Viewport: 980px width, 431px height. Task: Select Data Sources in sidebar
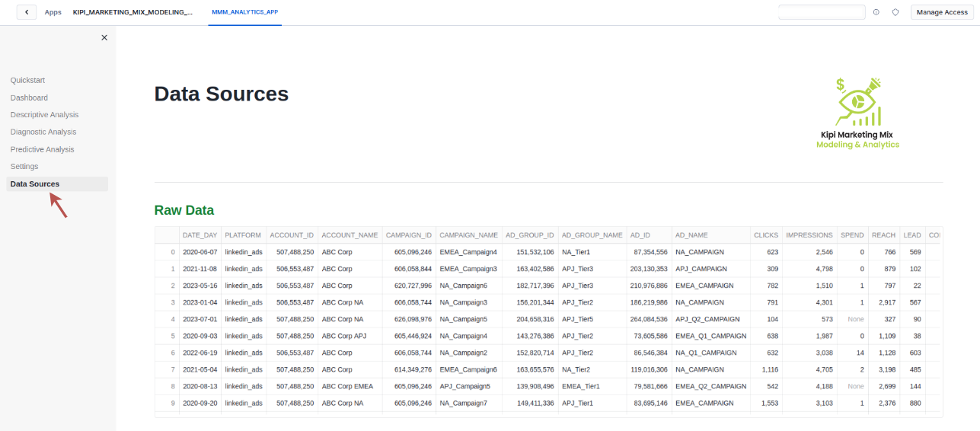point(35,184)
